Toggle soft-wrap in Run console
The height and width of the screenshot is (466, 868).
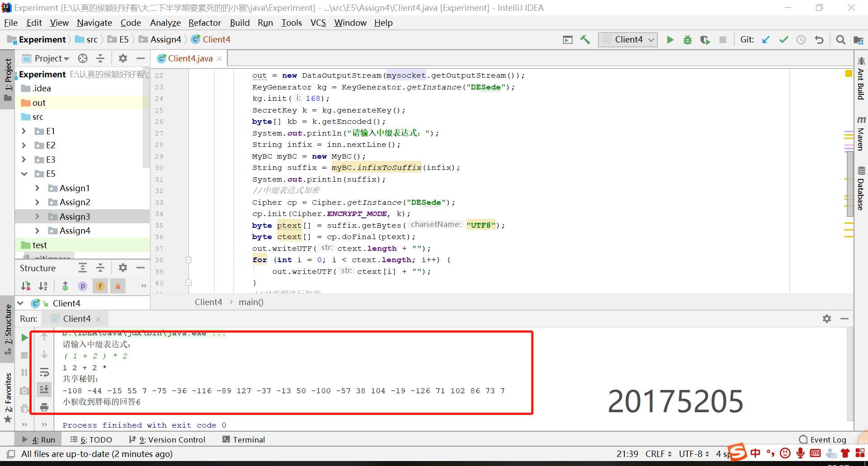tap(44, 372)
